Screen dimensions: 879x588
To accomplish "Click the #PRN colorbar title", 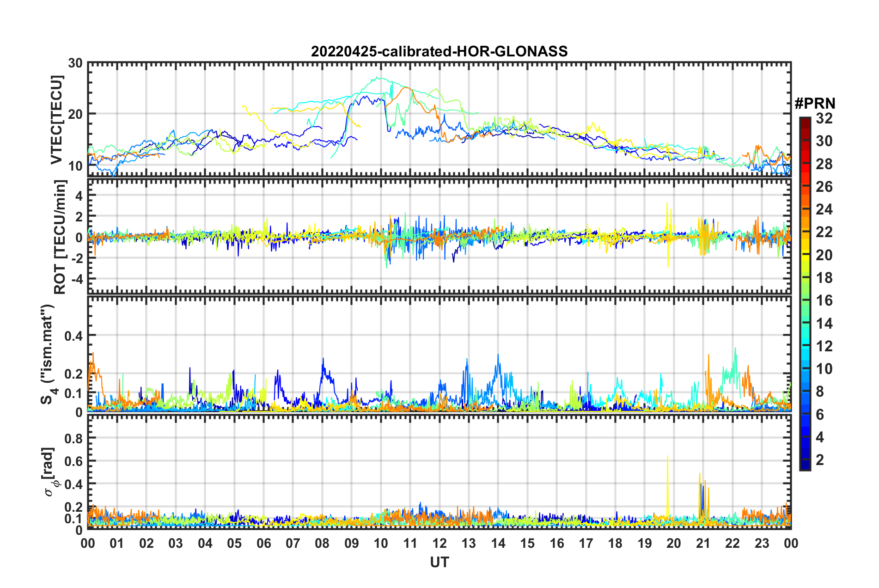I will 815,104.
